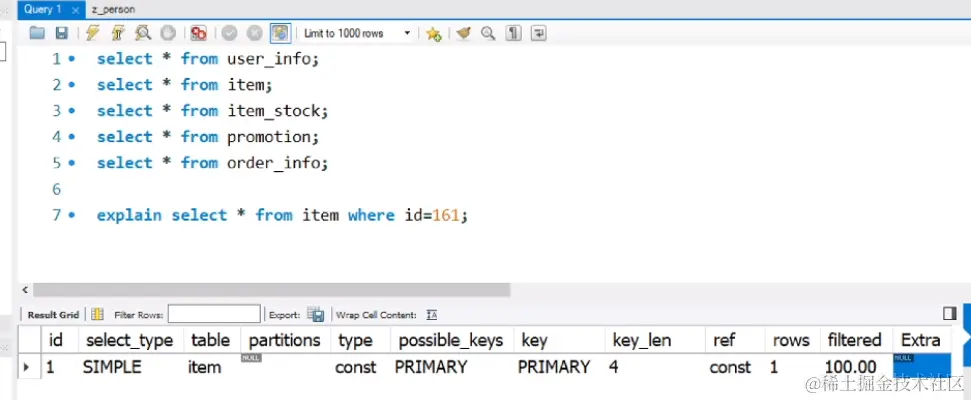Export recordset with disk icon
Image resolution: width=971 pixels, height=400 pixels.
tap(315, 315)
